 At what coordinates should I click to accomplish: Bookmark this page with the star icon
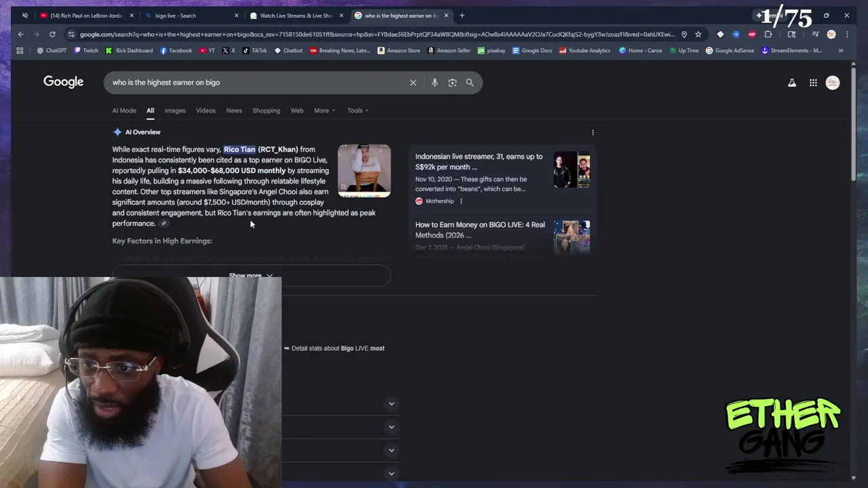tap(698, 34)
